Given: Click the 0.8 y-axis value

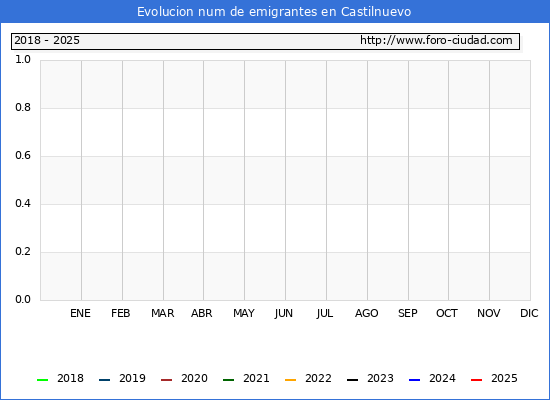Looking at the screenshot, I should point(23,108).
